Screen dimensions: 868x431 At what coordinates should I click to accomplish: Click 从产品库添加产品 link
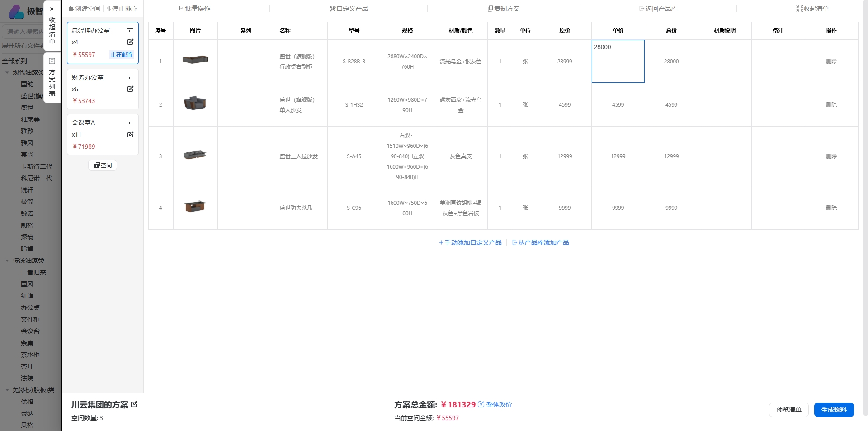coord(541,242)
